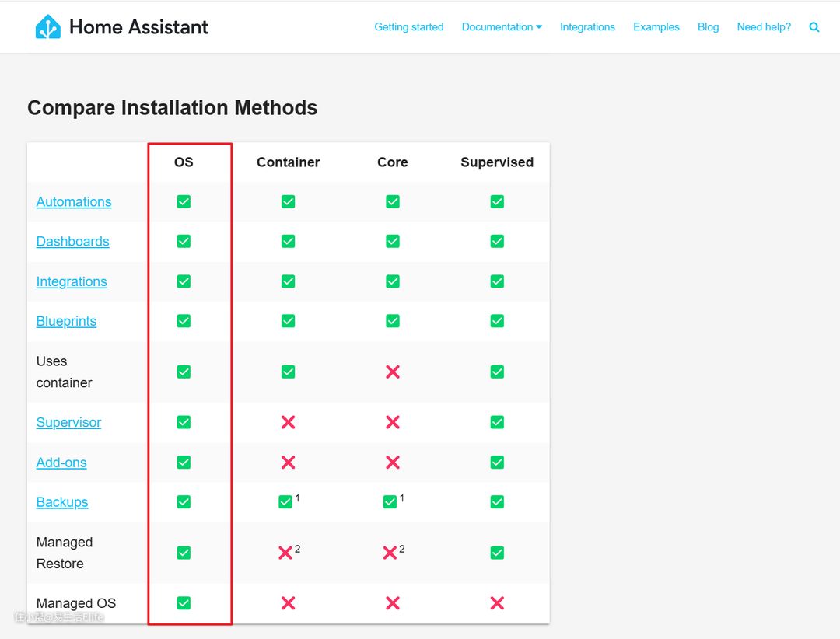
Task: Click red X for Container Supervisor
Action: [288, 422]
